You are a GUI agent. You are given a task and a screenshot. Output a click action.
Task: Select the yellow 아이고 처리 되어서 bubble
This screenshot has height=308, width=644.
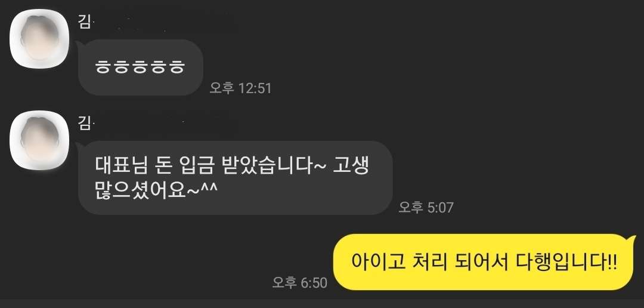tap(484, 262)
